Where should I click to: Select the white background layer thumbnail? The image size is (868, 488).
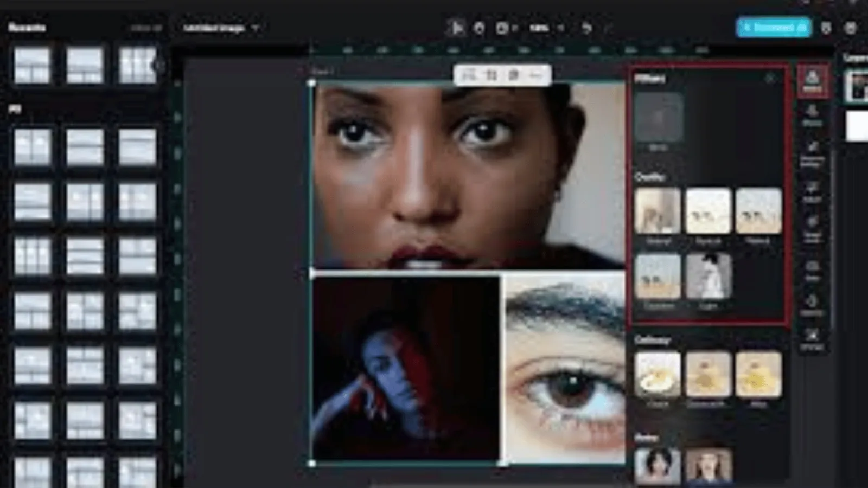(857, 126)
